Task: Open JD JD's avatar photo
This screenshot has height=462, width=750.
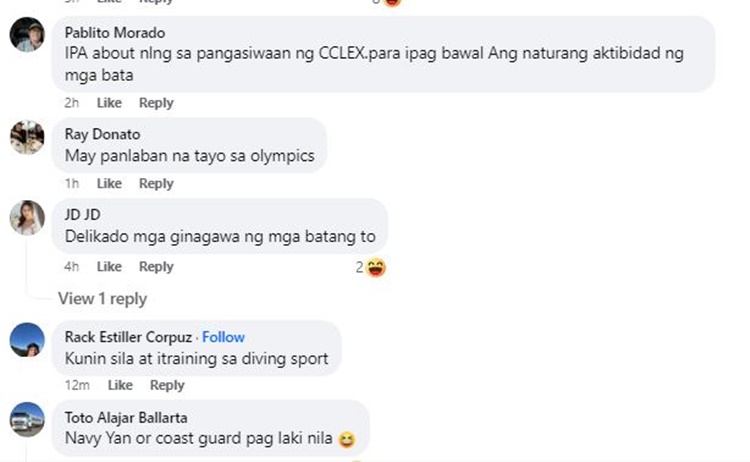Action: 27,218
